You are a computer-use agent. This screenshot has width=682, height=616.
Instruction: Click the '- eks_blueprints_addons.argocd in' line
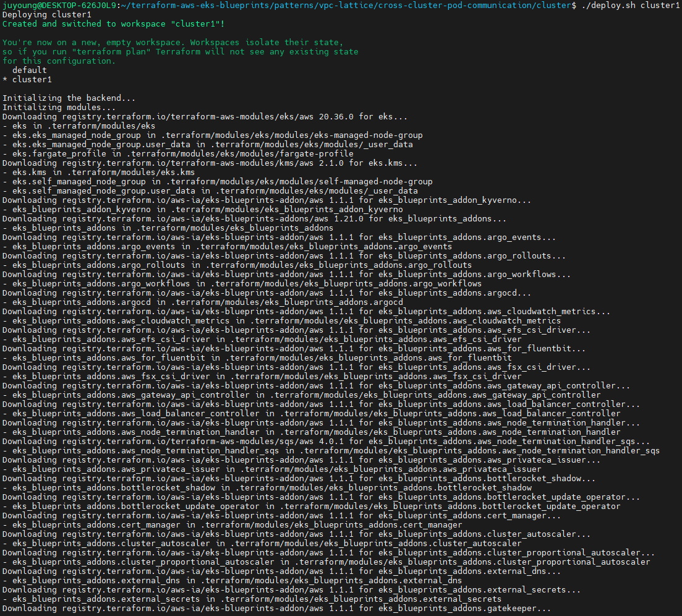(203, 302)
